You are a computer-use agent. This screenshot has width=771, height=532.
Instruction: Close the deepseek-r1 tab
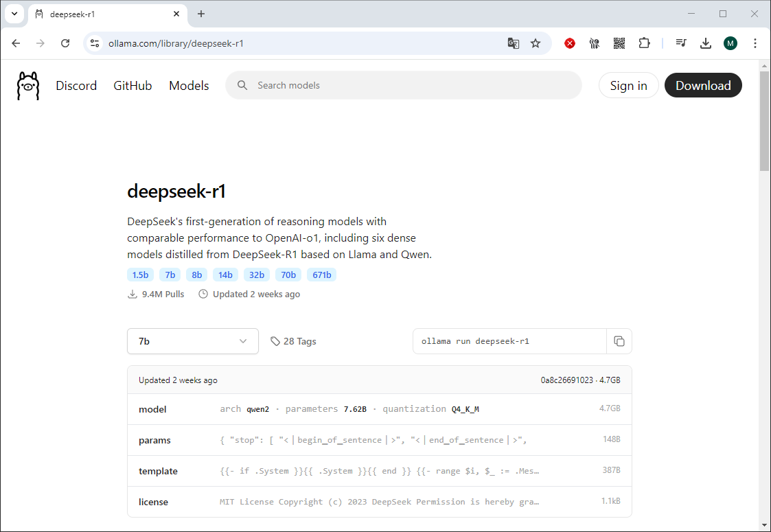pyautogui.click(x=176, y=14)
